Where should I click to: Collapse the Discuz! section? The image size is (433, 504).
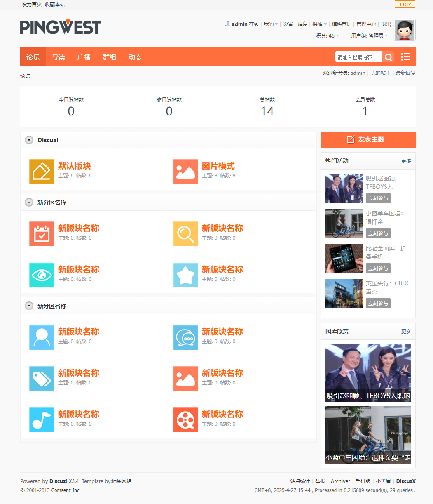pyautogui.click(x=29, y=140)
